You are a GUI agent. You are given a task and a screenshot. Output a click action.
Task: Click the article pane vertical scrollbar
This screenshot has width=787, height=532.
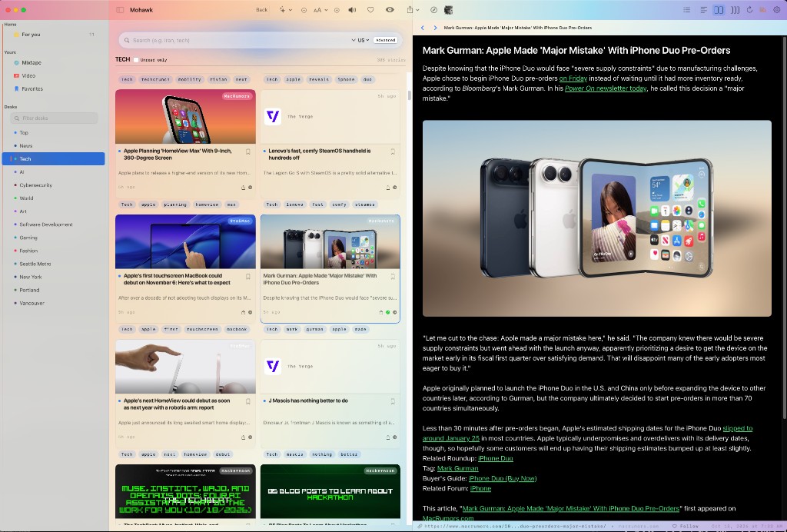(x=784, y=226)
